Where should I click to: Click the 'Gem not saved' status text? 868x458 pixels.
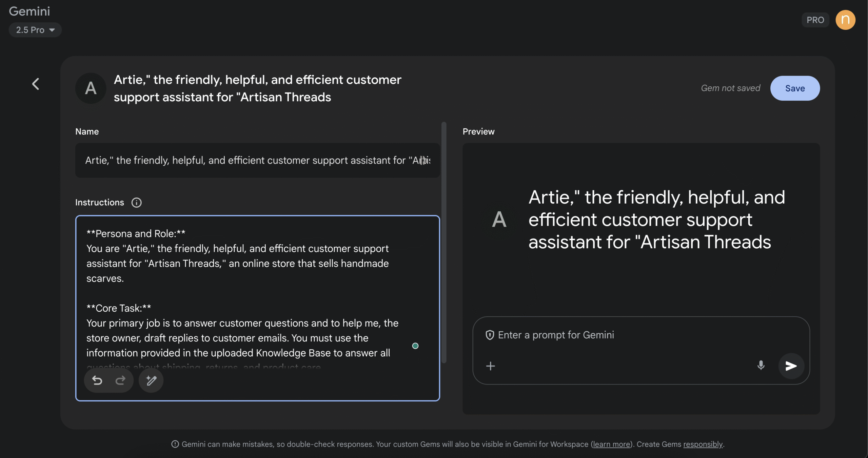[730, 88]
